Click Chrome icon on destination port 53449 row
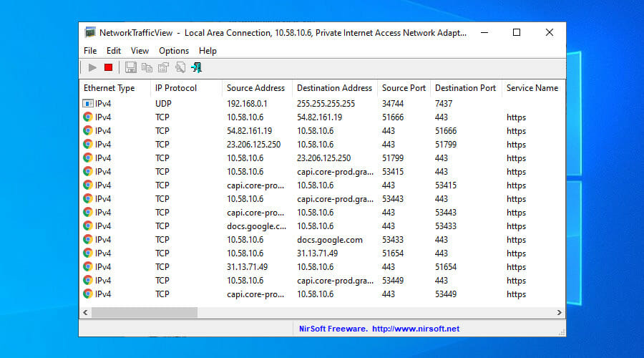This screenshot has height=358, width=644. pos(87,294)
